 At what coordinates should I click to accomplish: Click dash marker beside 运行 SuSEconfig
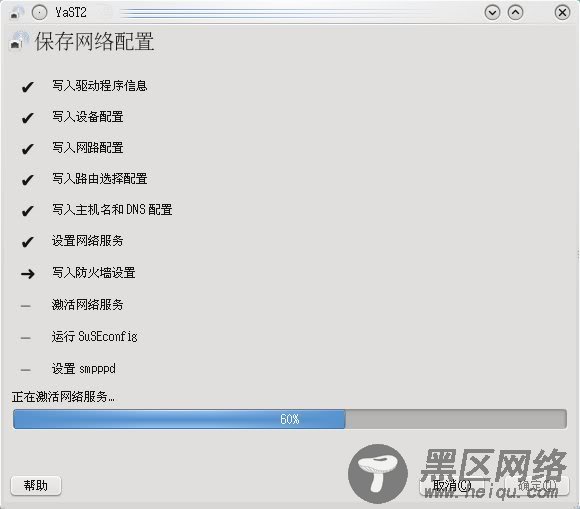tap(26, 338)
